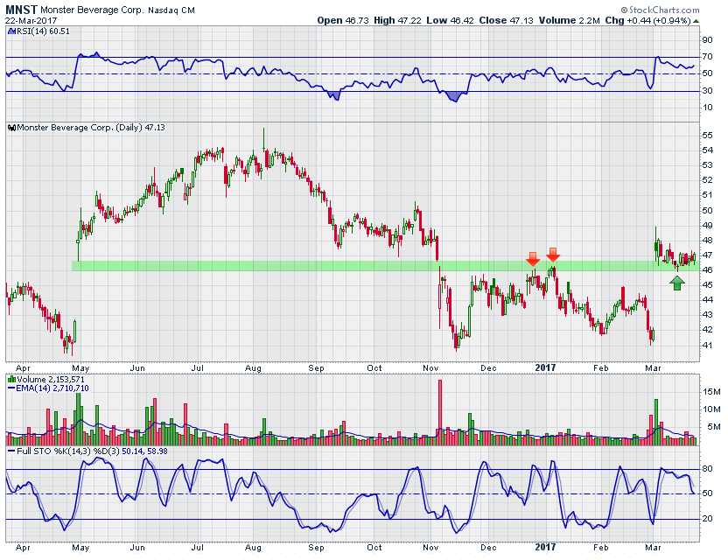Click the tallest red November volume bar
Image resolution: width=728 pixels, height=560 pixels.
click(x=439, y=412)
